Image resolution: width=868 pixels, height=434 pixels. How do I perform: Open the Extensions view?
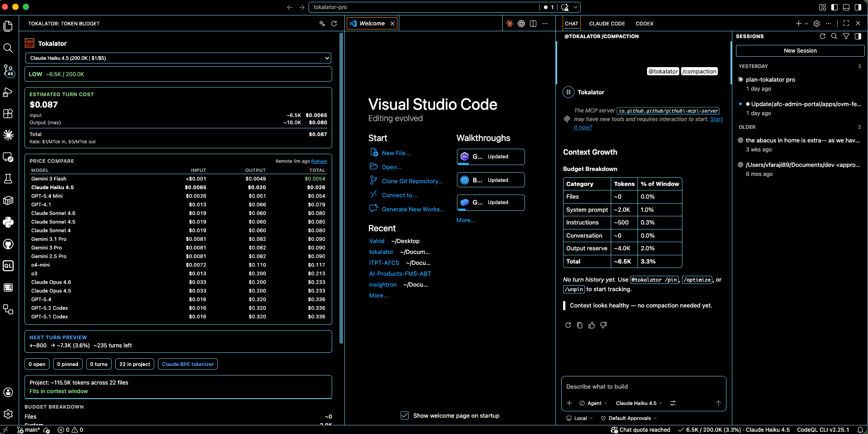point(8,113)
